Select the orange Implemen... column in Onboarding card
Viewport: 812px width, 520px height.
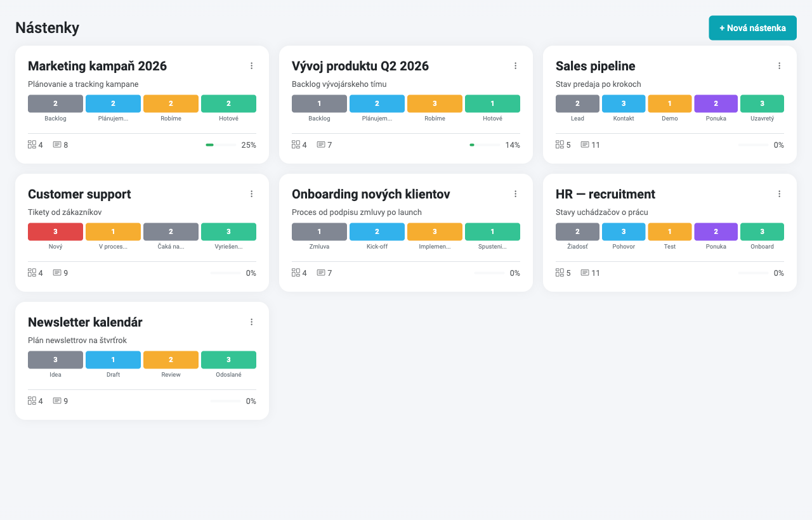point(435,231)
